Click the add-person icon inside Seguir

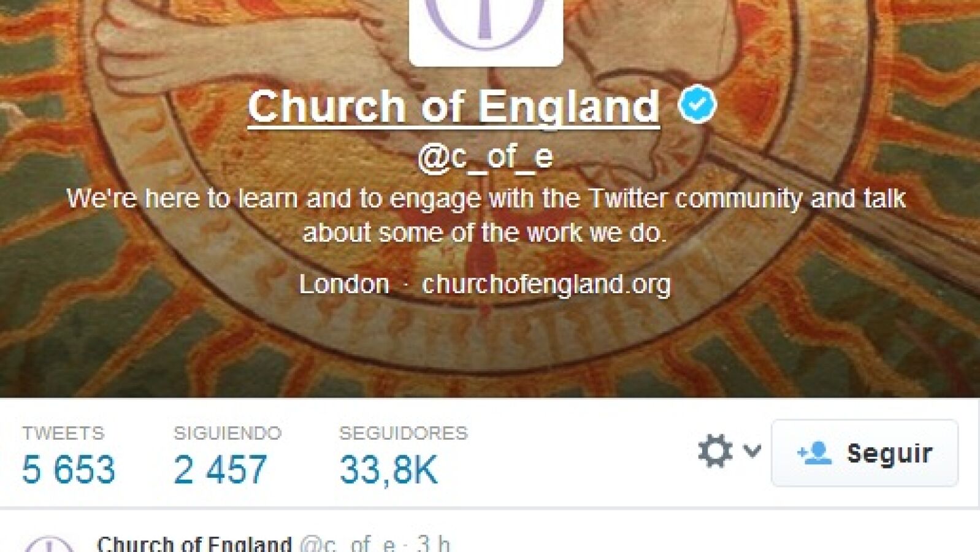click(x=814, y=453)
